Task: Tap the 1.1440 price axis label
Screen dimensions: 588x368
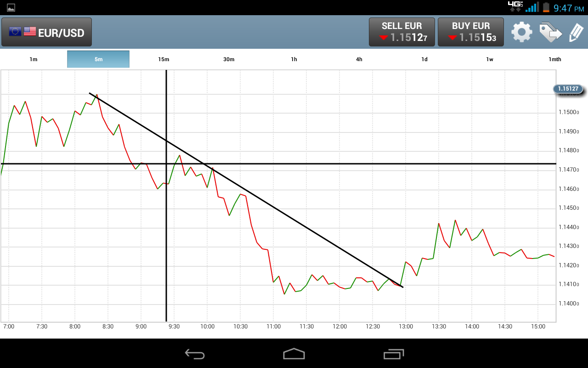Action: 569,227
